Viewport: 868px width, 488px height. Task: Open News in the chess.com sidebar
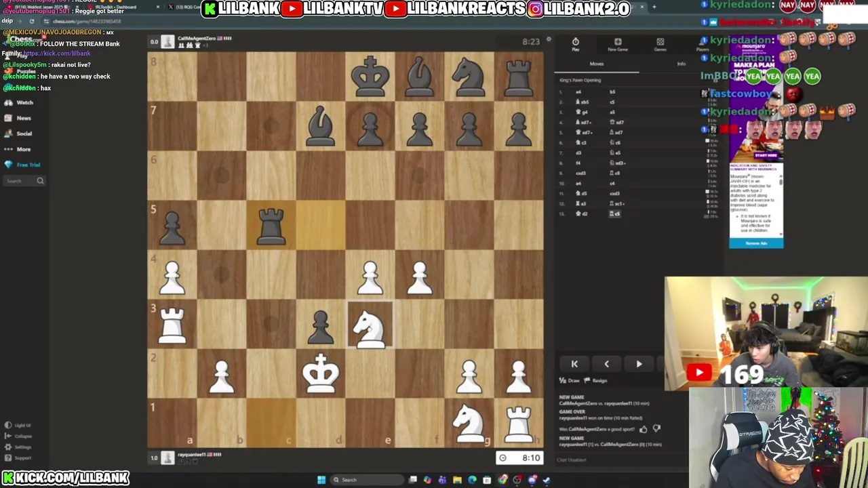[18, 118]
